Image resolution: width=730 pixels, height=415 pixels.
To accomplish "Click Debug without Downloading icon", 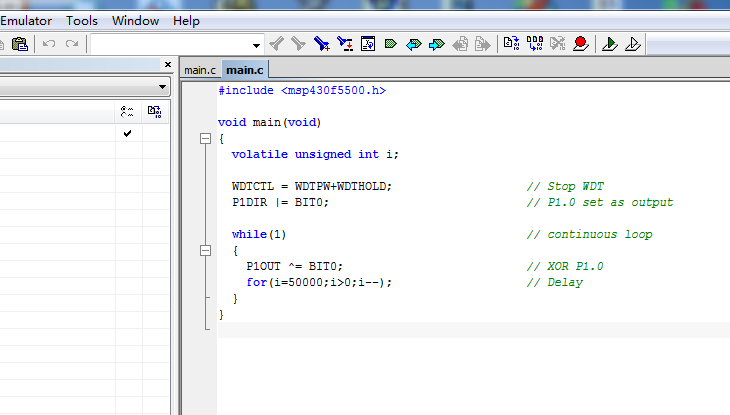I will 633,44.
